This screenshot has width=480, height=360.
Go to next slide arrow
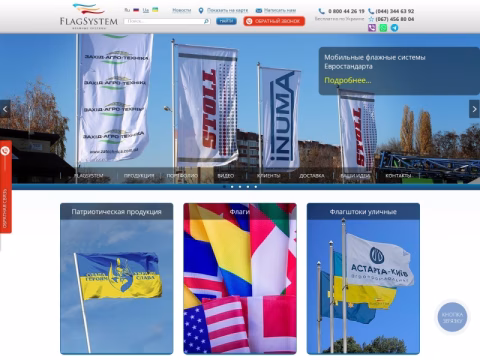474,109
